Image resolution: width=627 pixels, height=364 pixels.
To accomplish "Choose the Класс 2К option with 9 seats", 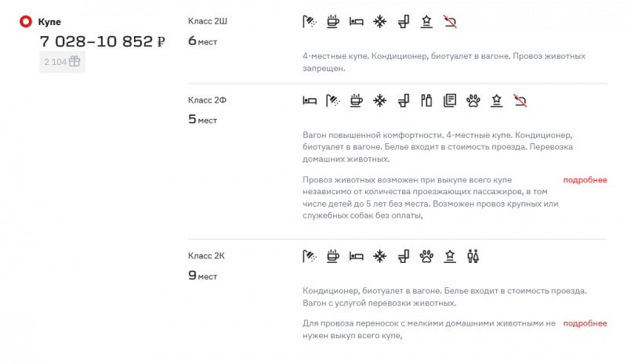I will tap(208, 255).
